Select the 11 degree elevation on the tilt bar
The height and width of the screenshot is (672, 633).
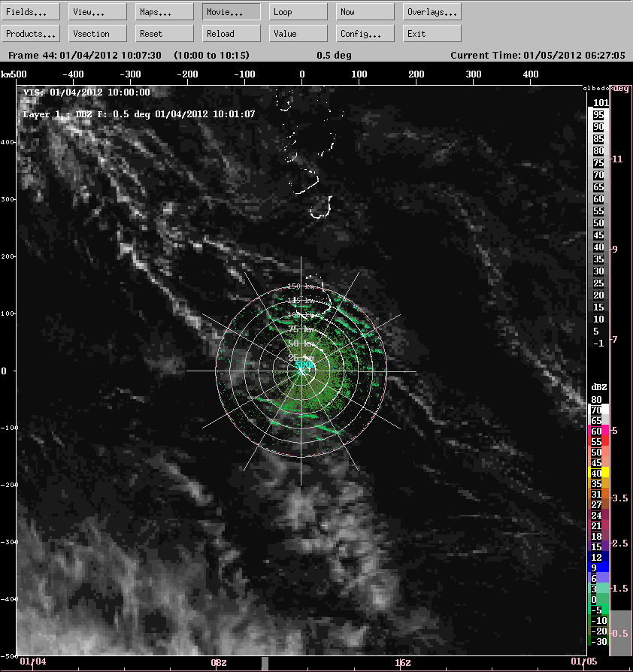(618, 159)
